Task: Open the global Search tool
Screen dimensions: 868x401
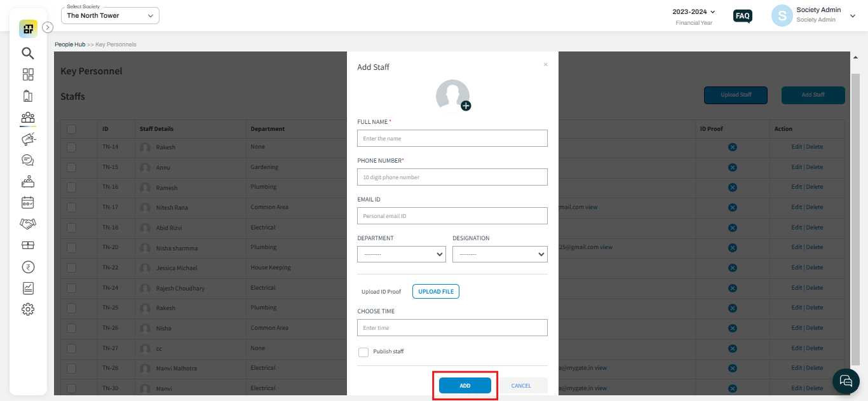Action: (x=28, y=53)
